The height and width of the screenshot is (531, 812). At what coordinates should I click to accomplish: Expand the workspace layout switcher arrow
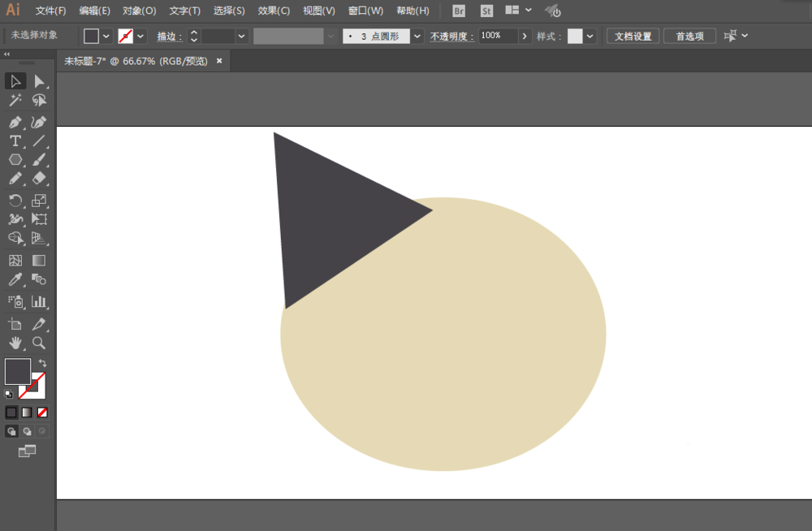[529, 10]
